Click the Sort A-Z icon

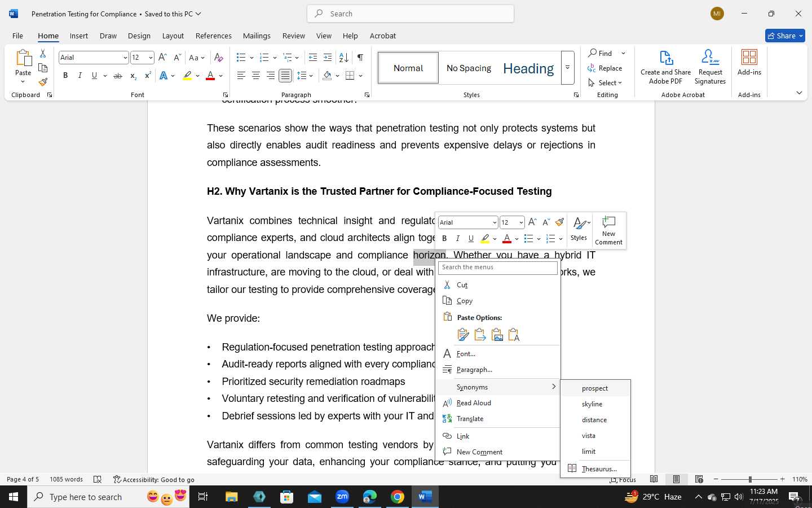click(343, 58)
